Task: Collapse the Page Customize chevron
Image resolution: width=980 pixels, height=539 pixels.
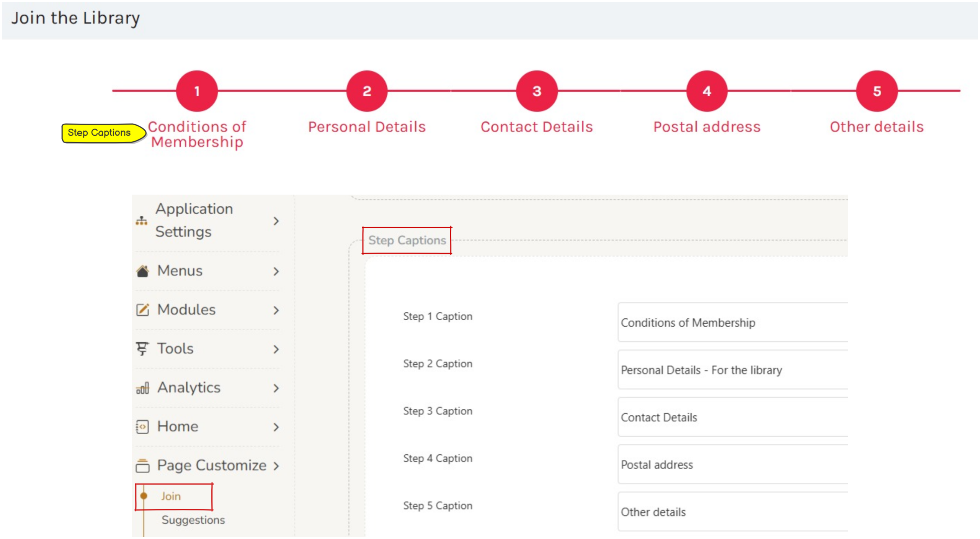Action: (276, 466)
